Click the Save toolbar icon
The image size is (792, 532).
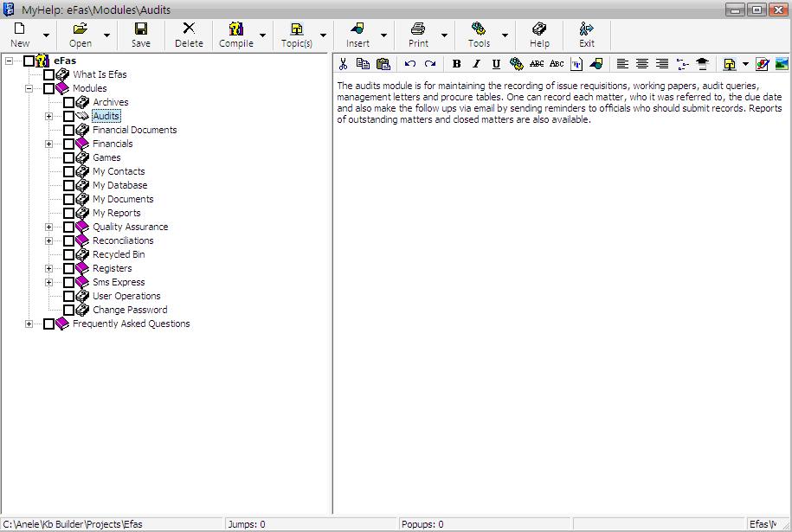[140, 35]
